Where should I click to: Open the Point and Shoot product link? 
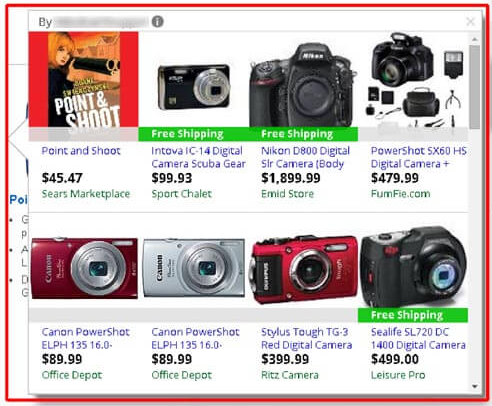[x=81, y=151]
